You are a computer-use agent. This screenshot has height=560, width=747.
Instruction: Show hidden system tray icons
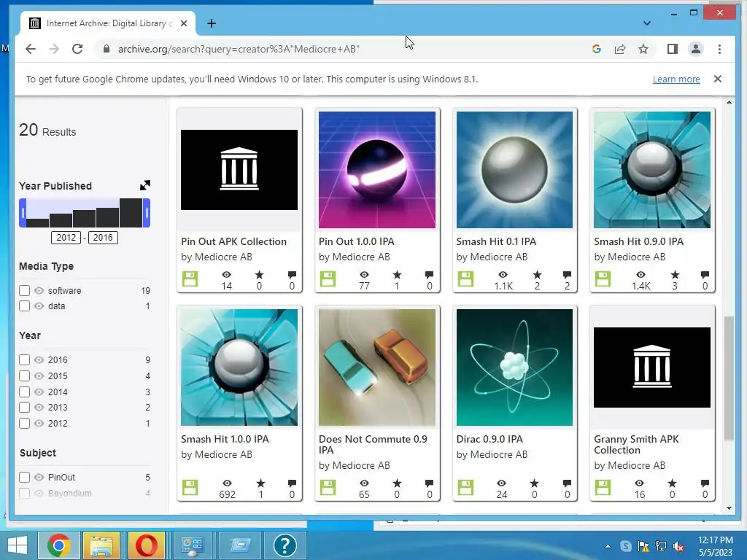tap(608, 546)
